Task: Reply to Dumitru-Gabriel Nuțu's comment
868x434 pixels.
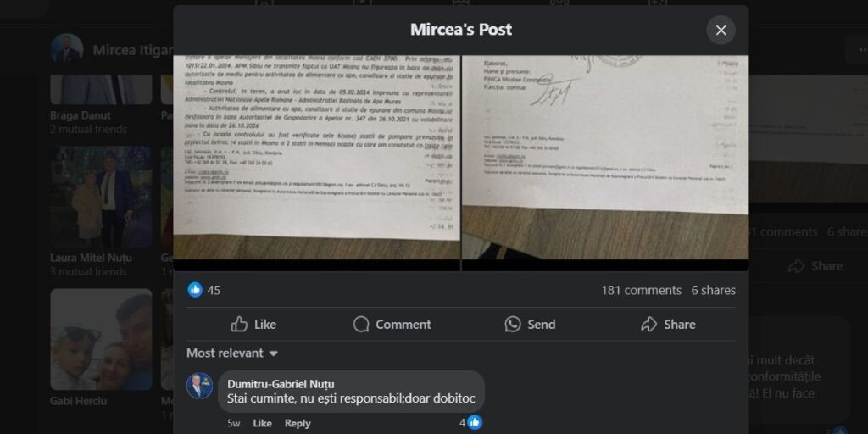Action: pyautogui.click(x=298, y=424)
